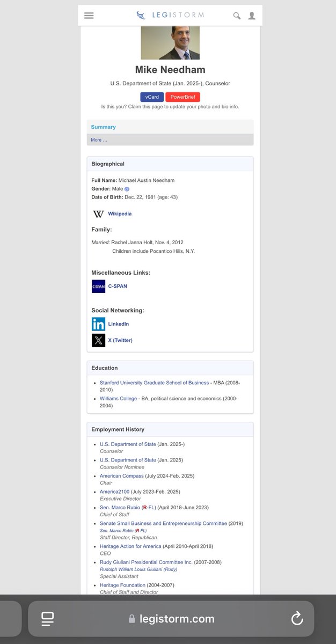Image resolution: width=336 pixels, height=644 pixels.
Task: Download the vCard
Action: click(152, 97)
